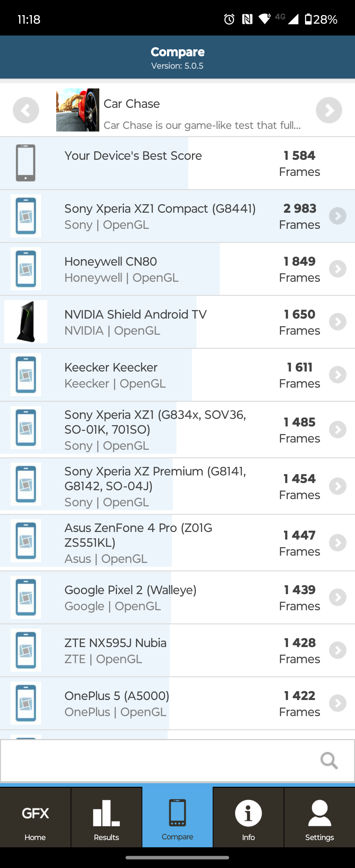Expand OnePlus 5 (A5000) details chevron
355x868 pixels.
click(338, 703)
